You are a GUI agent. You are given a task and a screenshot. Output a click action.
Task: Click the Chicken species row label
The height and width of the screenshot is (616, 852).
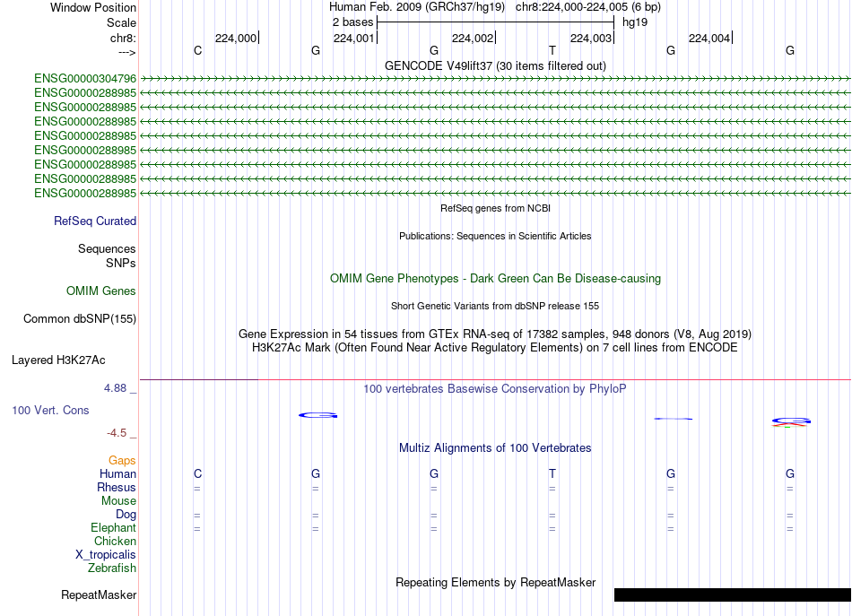[115, 541]
